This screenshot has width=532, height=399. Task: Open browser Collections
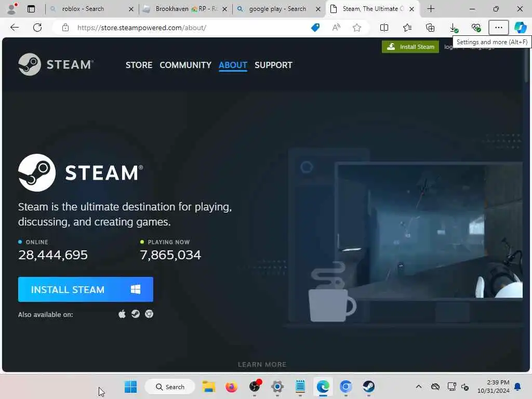[430, 28]
